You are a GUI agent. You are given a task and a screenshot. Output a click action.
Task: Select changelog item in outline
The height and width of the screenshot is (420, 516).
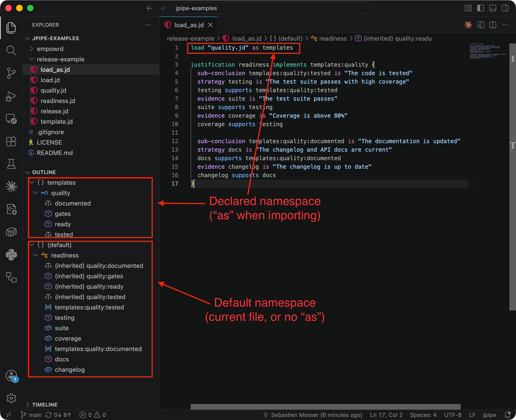click(x=70, y=370)
